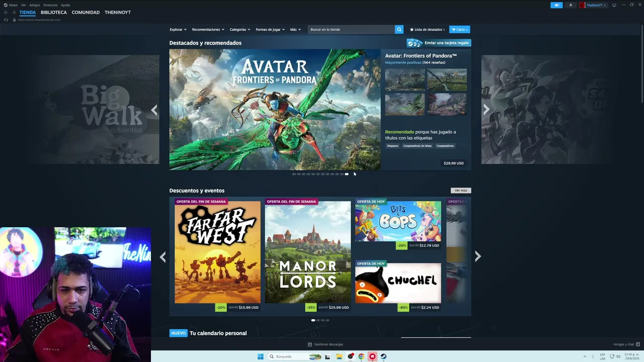
Task: Show next discounts page arrow
Action: click(478, 256)
